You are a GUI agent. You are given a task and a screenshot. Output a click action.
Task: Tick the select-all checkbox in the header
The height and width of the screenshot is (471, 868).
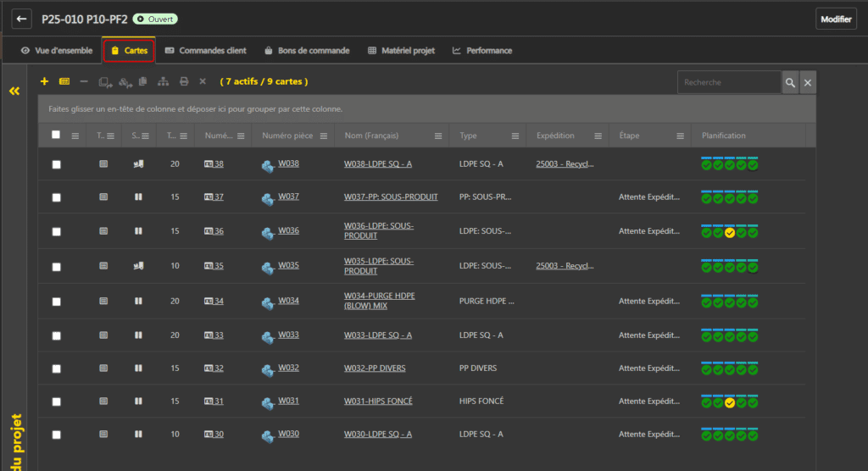56,135
